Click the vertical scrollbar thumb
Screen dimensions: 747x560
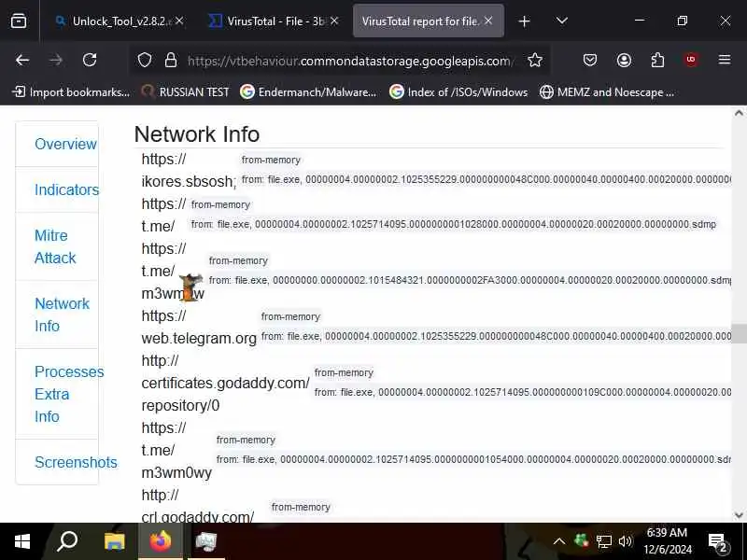pyautogui.click(x=739, y=333)
